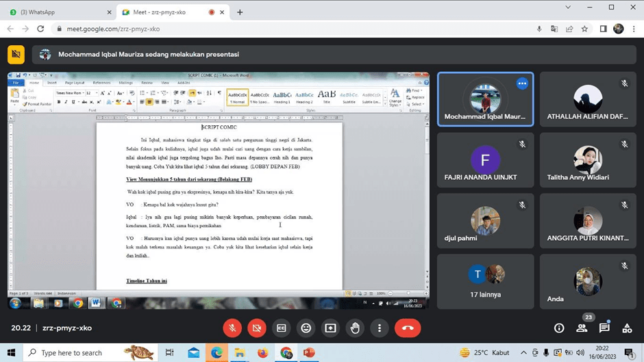This screenshot has width=644, height=362.
Task: Expand Chrome's tab search chevron
Action: click(x=568, y=8)
